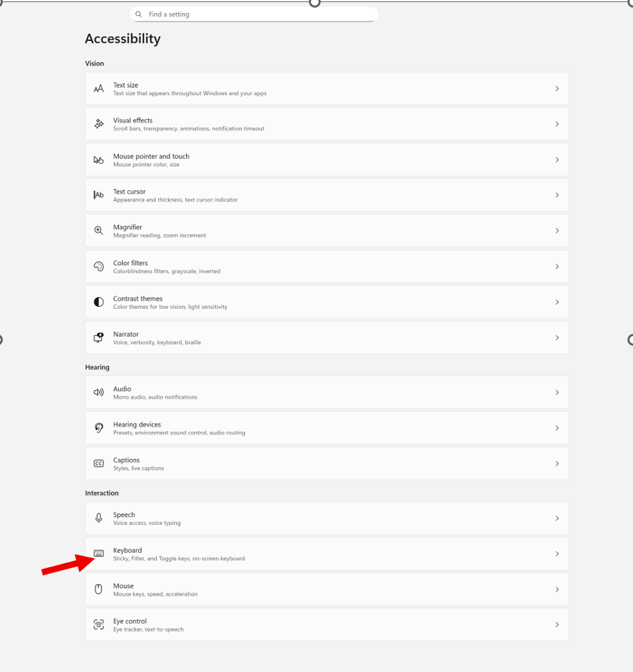Viewport: 633px width, 672px height.
Task: Click the Find a setting search field
Action: (253, 14)
